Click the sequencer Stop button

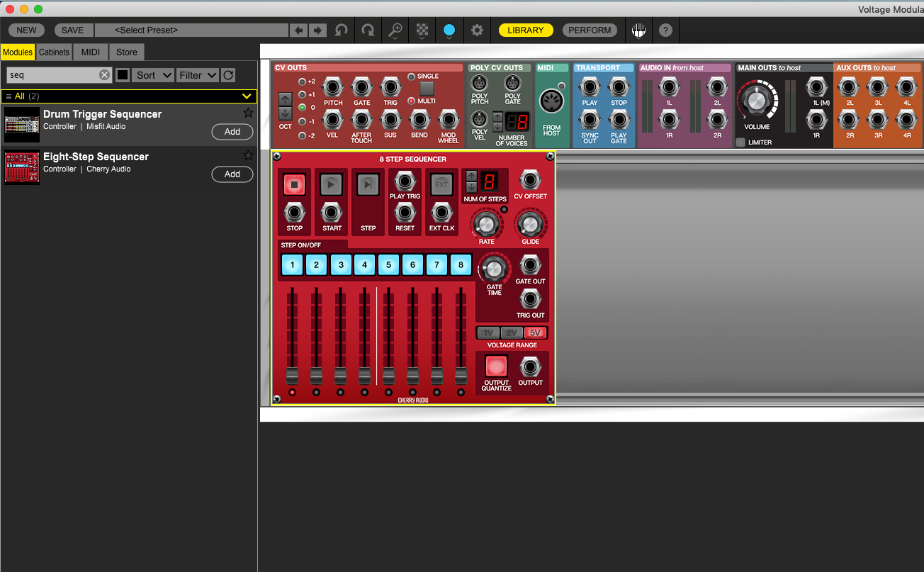coord(294,185)
